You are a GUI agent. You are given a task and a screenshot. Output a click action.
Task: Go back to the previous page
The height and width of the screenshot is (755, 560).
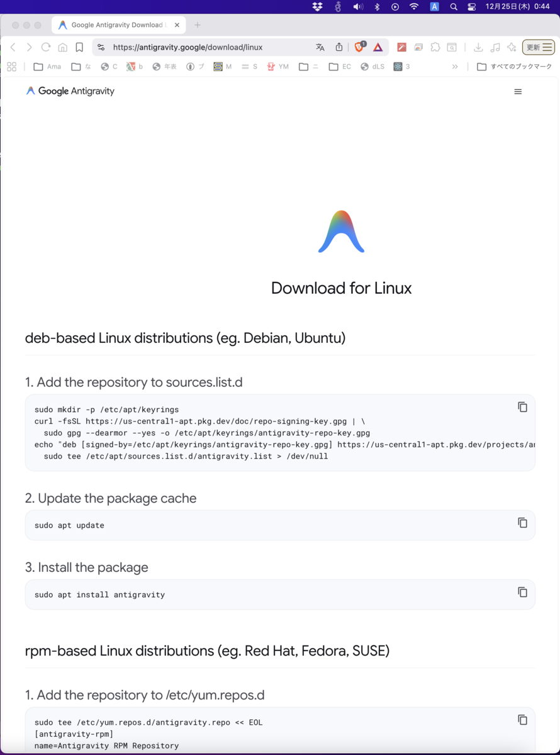click(13, 47)
